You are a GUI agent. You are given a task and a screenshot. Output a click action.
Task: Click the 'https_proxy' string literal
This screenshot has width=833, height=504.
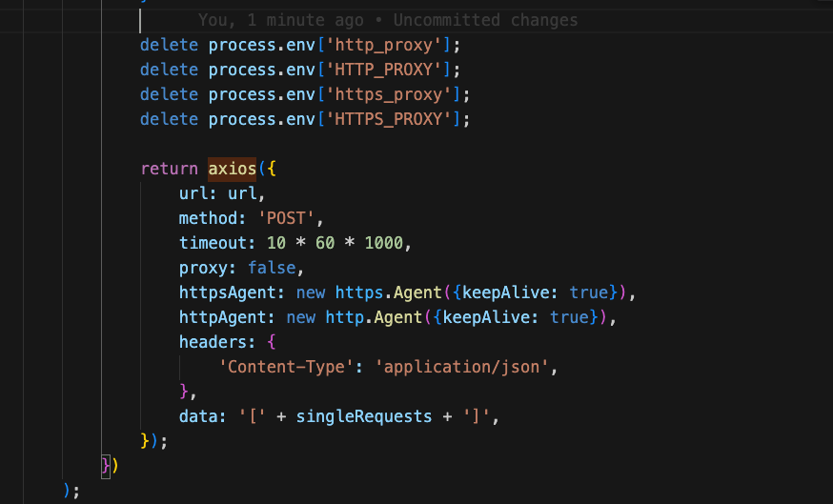tap(388, 94)
